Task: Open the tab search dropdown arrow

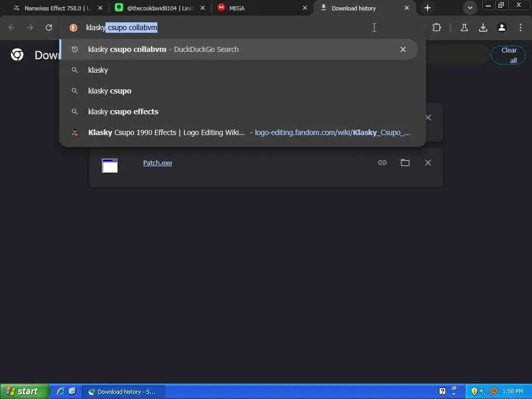Action: coord(470,7)
